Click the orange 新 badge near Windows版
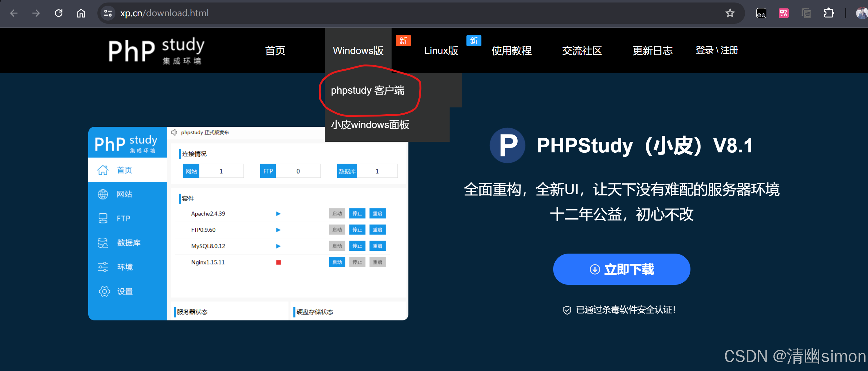This screenshot has height=371, width=868. [x=403, y=41]
